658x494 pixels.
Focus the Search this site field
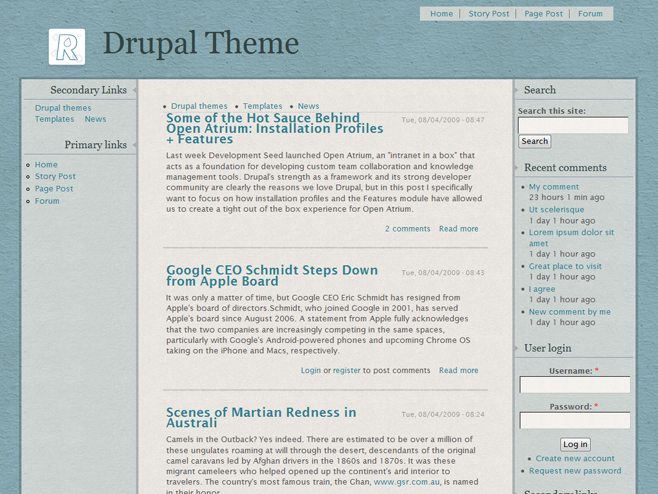[573, 125]
